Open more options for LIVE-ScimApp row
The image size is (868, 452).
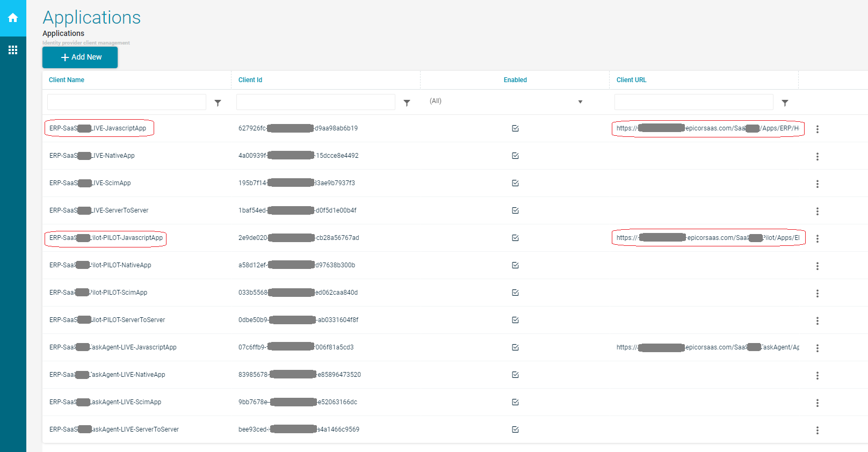point(817,184)
